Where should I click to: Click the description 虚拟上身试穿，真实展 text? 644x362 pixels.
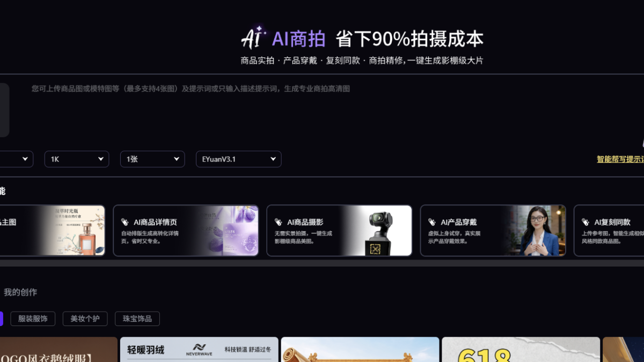tap(454, 233)
